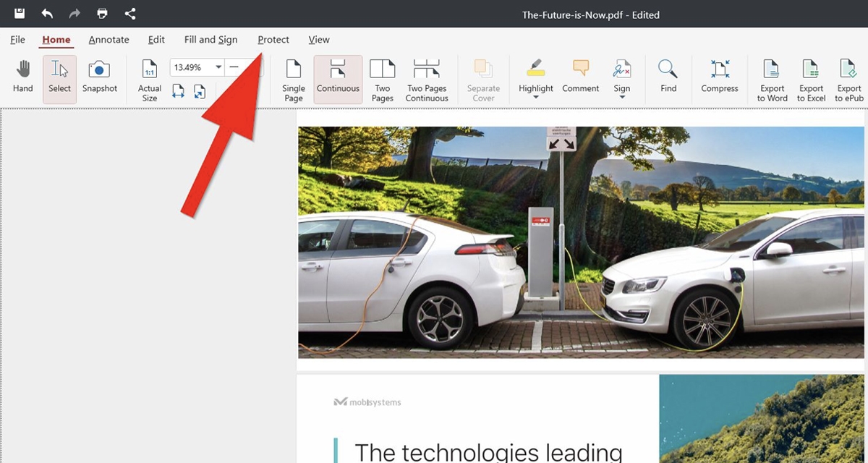
Task: Open the Edit tab
Action: 156,40
